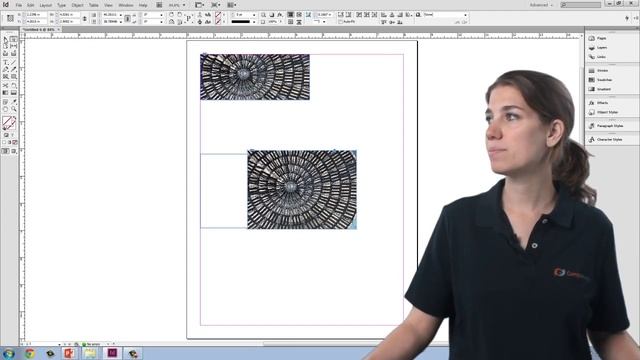Screen dimensions: 640x360
Task: Select the Gradient Swatch tool
Action: [x=5, y=93]
